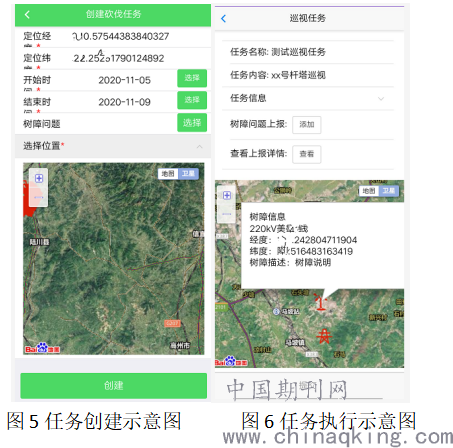
Task: Choose the 开始时间 date with 选择
Action: point(192,78)
